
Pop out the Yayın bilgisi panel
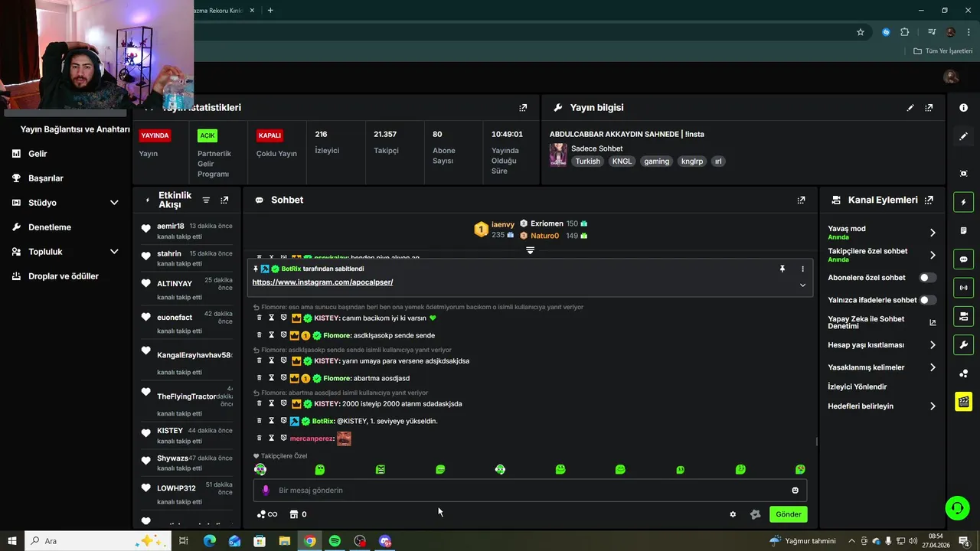[929, 108]
